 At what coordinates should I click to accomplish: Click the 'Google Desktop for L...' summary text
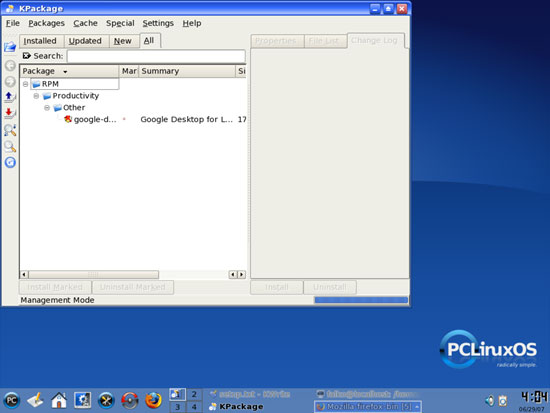(186, 120)
